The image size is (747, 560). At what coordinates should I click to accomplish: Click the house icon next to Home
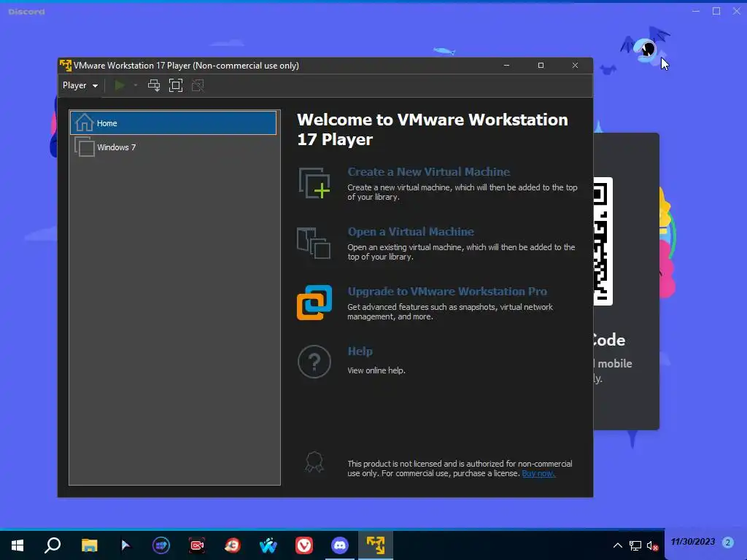[85, 122]
